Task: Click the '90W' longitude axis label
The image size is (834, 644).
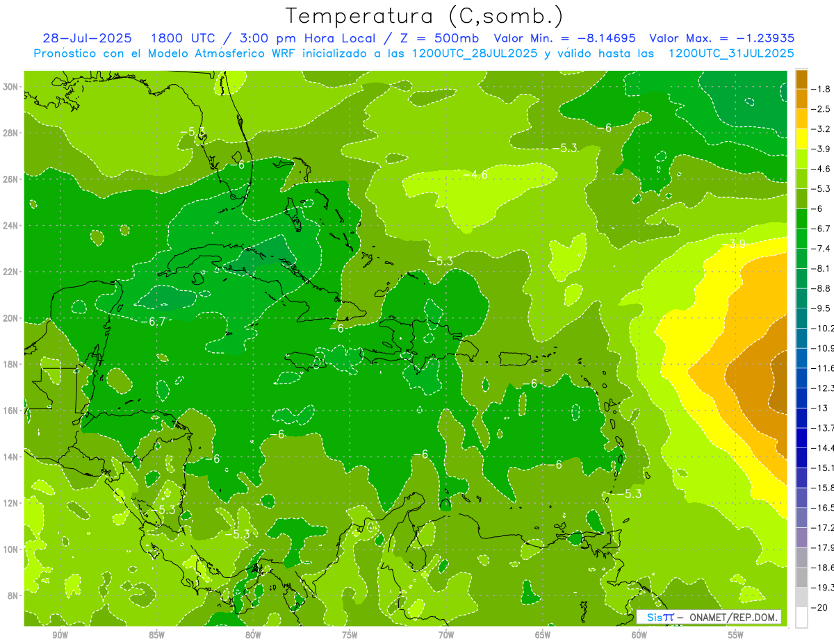Action: coord(60,635)
